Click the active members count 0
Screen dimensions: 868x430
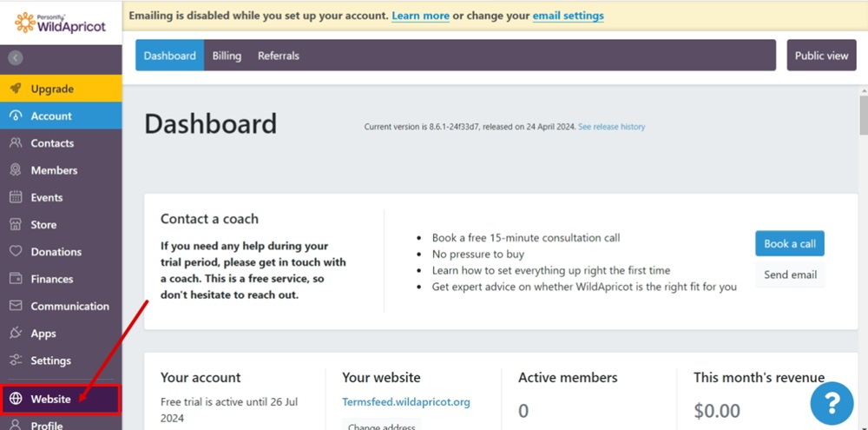(x=523, y=411)
